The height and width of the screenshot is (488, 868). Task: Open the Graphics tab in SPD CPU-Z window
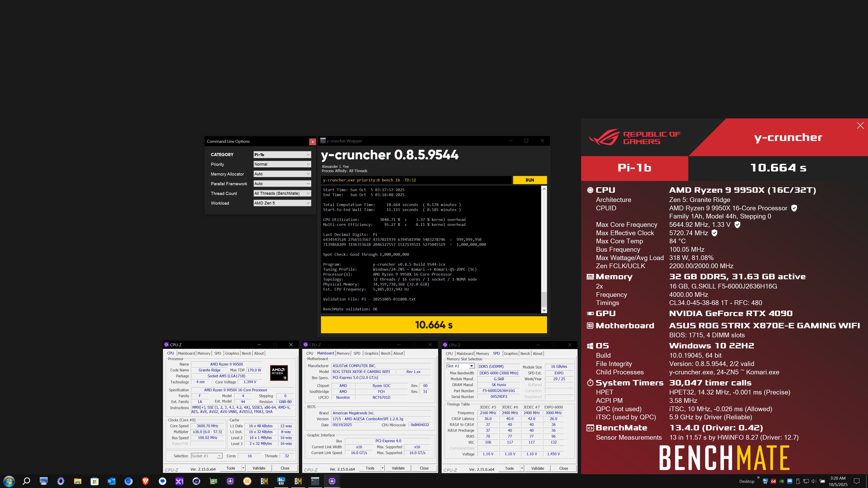tap(510, 354)
